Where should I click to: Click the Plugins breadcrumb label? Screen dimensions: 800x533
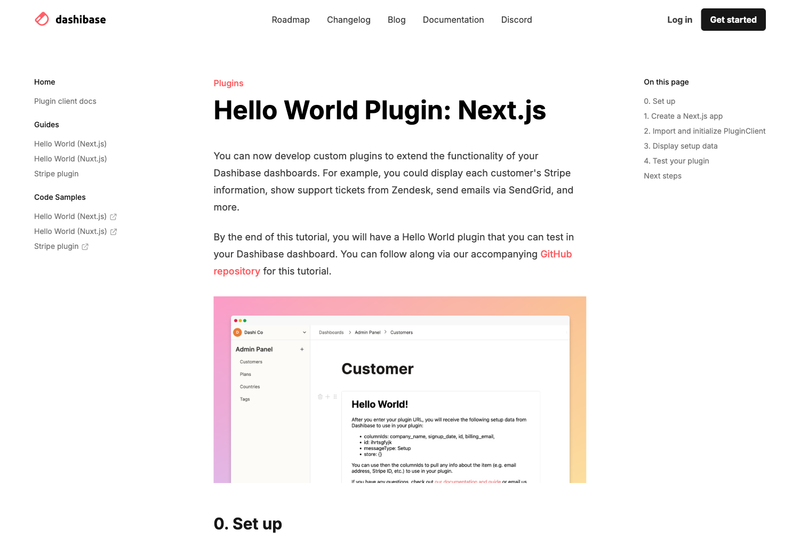pyautogui.click(x=228, y=83)
